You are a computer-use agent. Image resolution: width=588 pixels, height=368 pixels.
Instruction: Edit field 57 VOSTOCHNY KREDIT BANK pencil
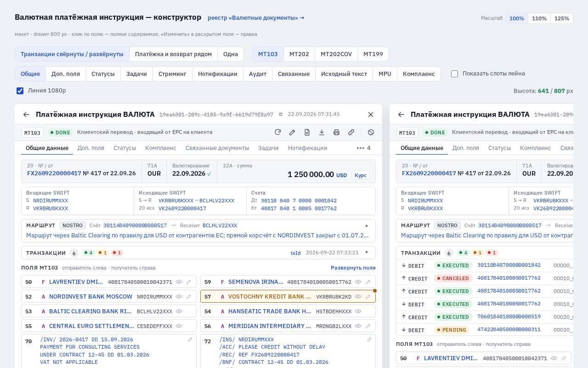(x=368, y=297)
